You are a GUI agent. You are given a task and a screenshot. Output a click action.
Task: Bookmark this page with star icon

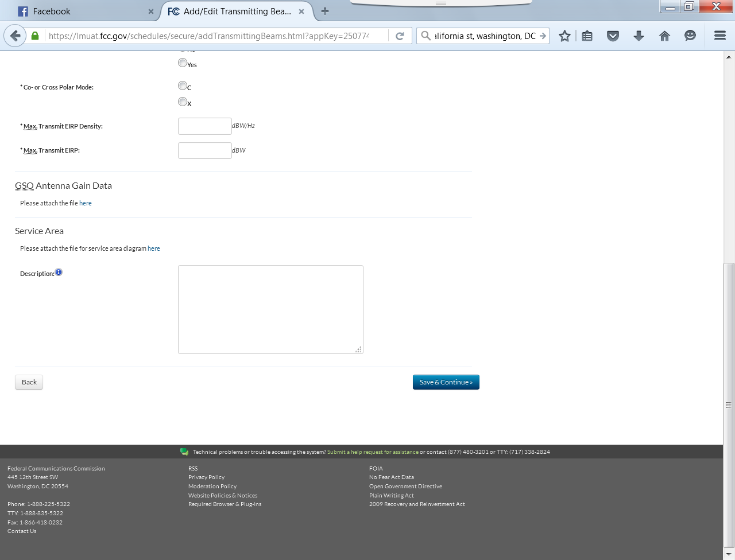pyautogui.click(x=564, y=36)
